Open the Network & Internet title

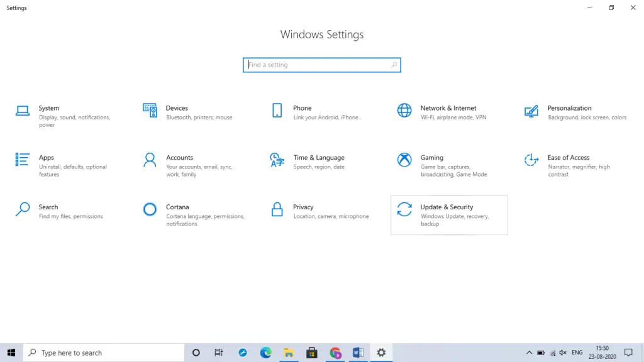(448, 108)
